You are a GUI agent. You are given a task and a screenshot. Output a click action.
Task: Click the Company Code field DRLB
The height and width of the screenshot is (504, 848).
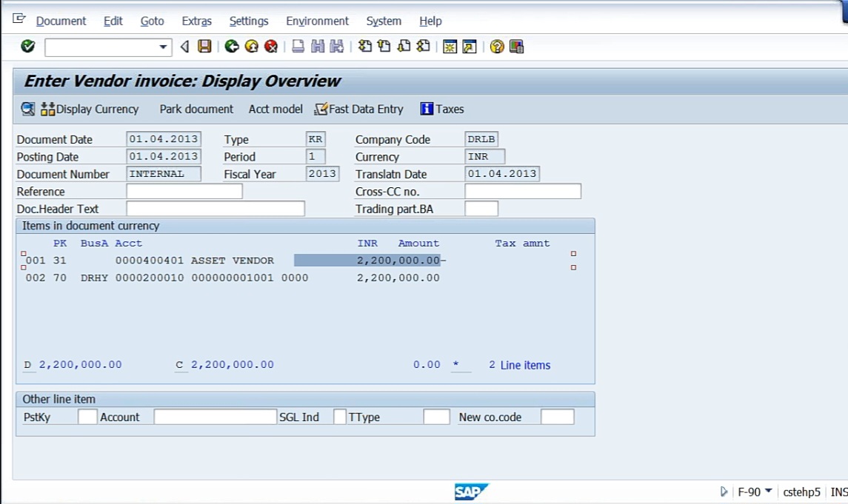481,139
